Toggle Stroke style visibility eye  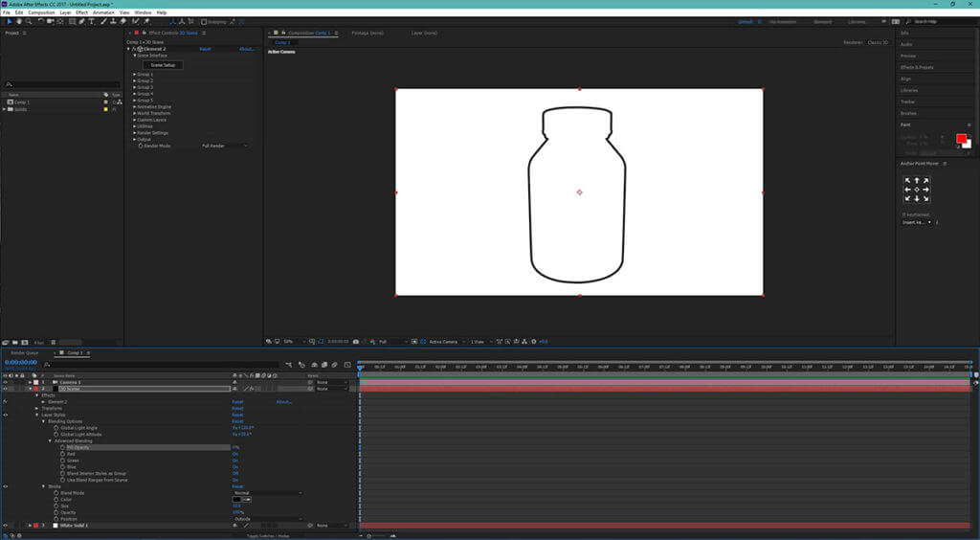[x=5, y=486]
